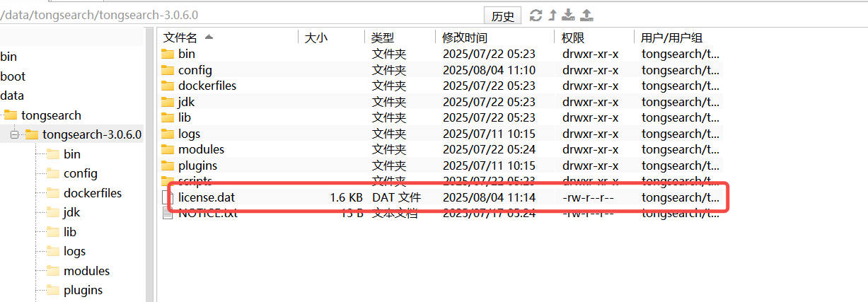This screenshot has height=302, width=868.
Task: Select the license.dat file name
Action: coord(207,197)
